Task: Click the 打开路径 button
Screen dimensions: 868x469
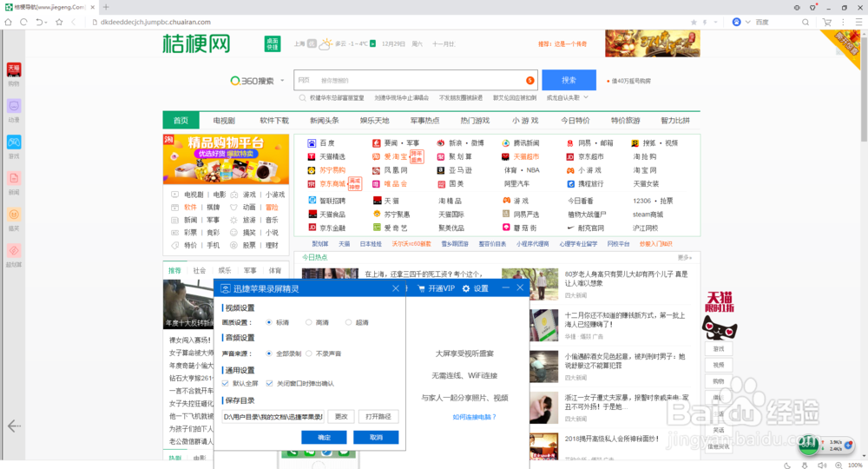Action: coord(378,416)
